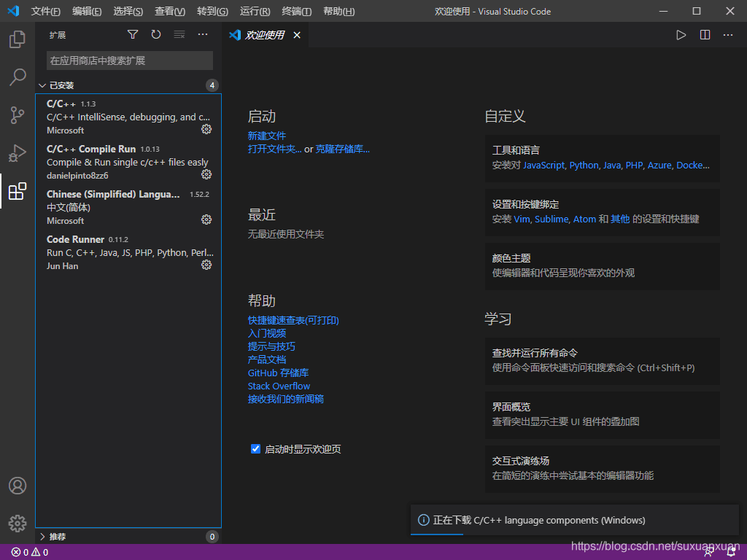Click the Sublime keybinding link
747x560 pixels.
click(x=551, y=219)
